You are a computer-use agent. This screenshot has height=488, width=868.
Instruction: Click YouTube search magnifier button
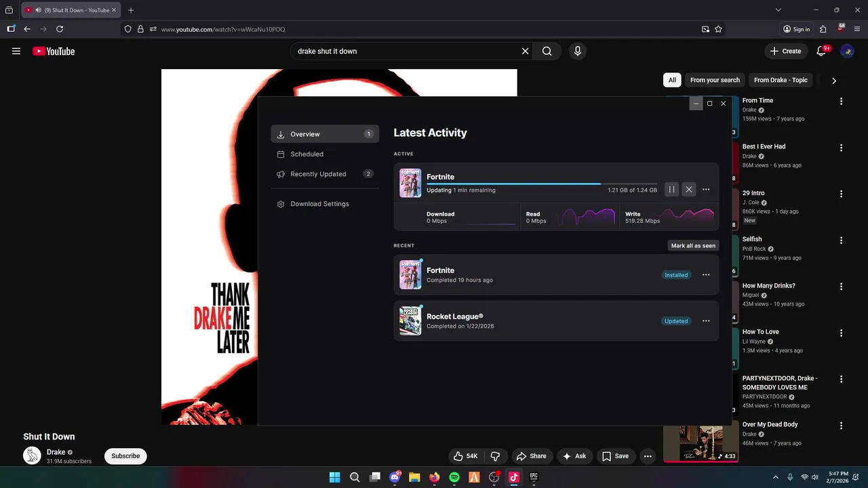pos(547,51)
